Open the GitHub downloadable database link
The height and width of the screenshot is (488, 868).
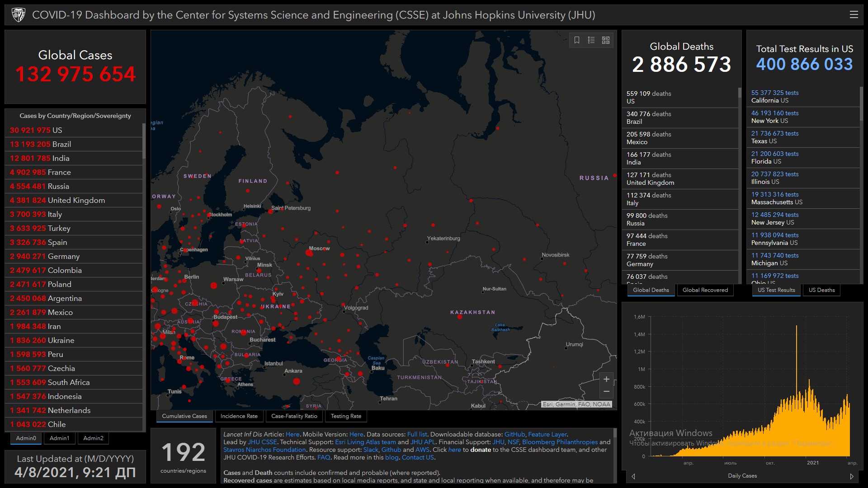coord(514,434)
